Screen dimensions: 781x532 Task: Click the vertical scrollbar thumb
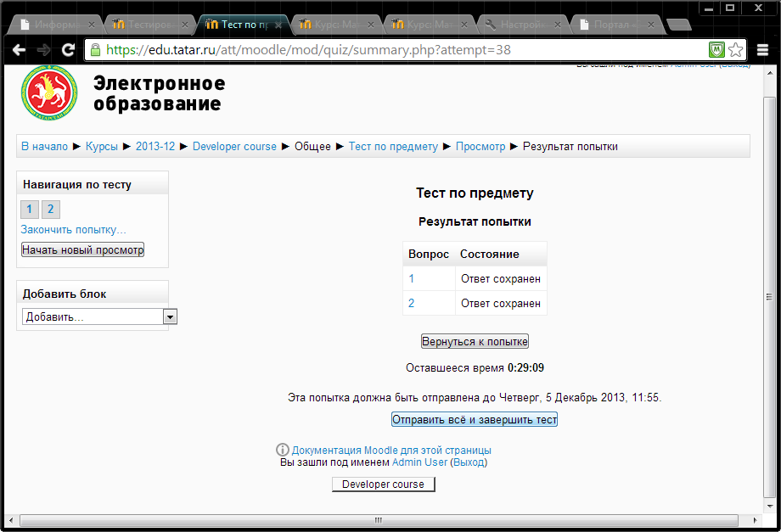(770, 297)
